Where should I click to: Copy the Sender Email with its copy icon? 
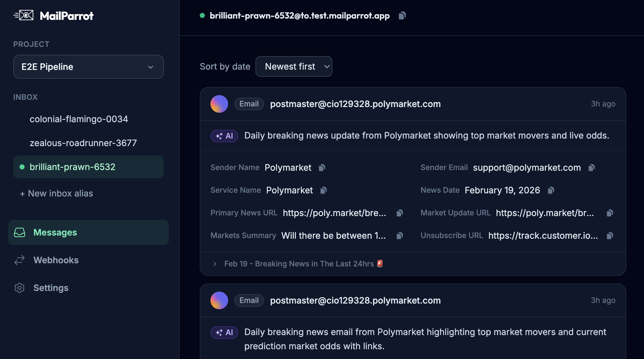(592, 168)
